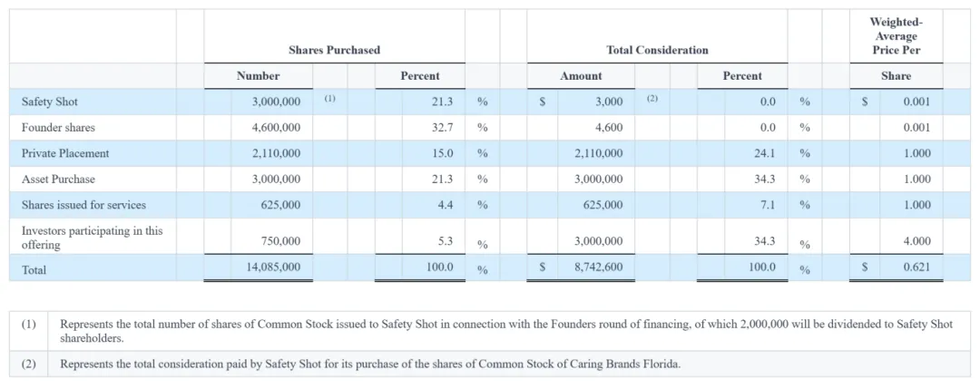The width and height of the screenshot is (980, 389).
Task: Click the Founder shares row label
Action: tap(58, 128)
